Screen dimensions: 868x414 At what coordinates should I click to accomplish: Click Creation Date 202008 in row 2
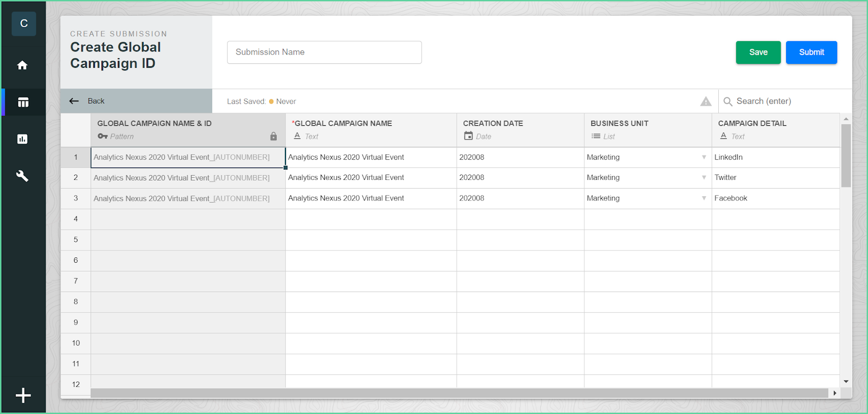click(x=520, y=178)
